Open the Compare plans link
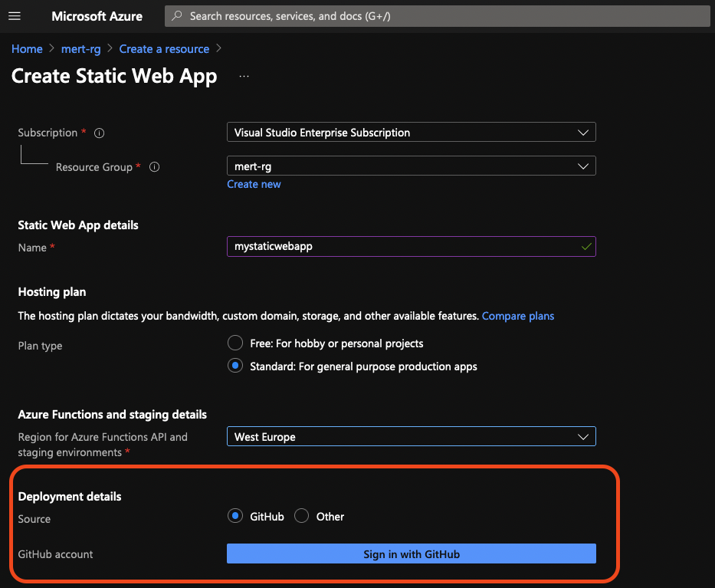The width and height of the screenshot is (715, 588). (x=518, y=316)
